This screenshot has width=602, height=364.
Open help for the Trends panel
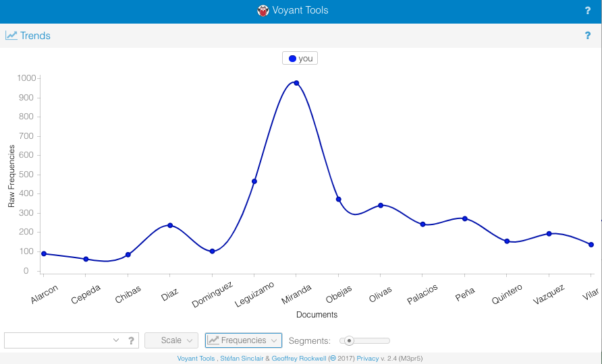tap(587, 35)
